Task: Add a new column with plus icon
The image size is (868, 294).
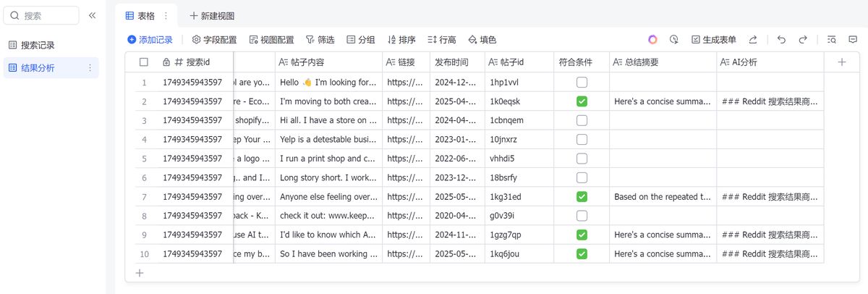Action: pyautogui.click(x=842, y=62)
